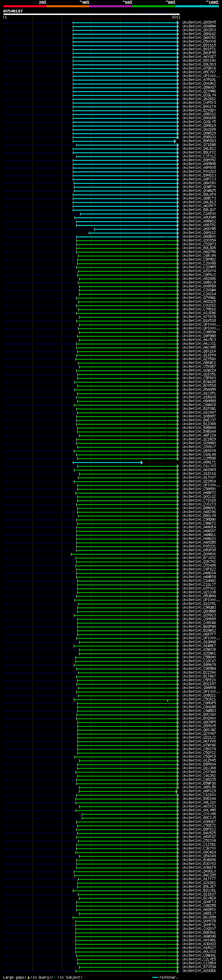
Task: Select hit label UniRef100_Q42662
Action: pos(199,99)
